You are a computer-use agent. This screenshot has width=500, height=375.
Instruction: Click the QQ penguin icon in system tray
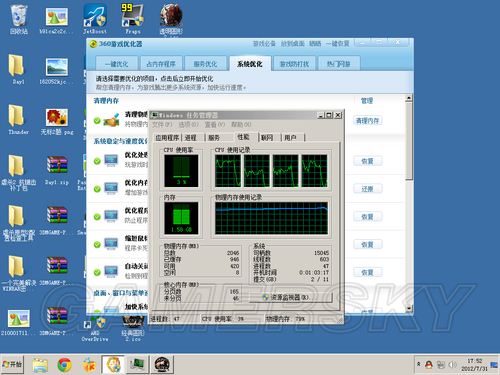429,365
